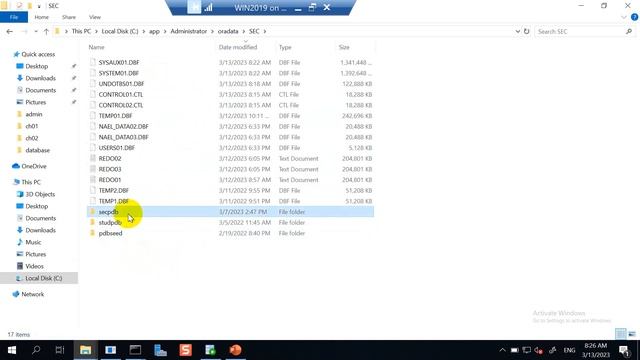Refresh the SEC folder view

[527, 31]
